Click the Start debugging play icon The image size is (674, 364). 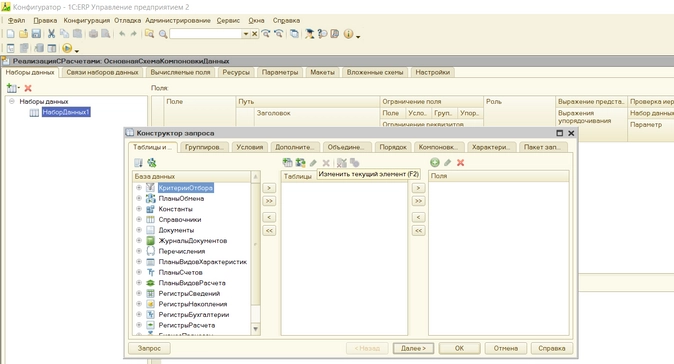point(67,48)
